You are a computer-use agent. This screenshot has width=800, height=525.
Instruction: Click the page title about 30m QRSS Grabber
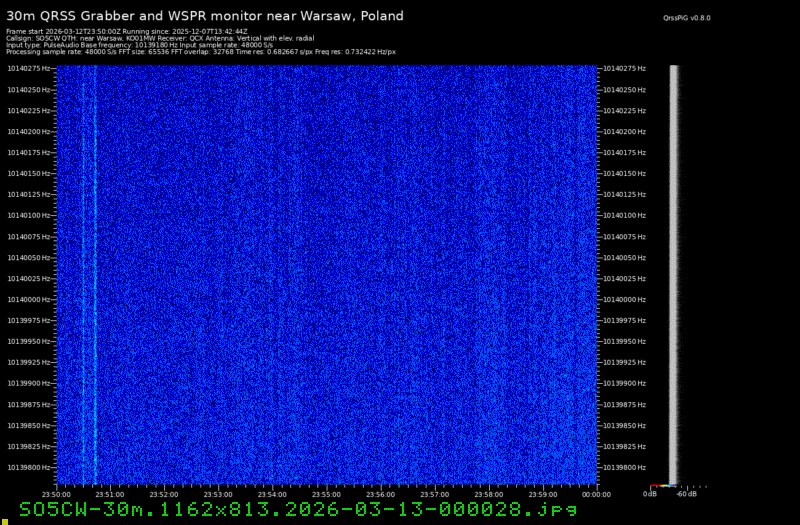205,16
